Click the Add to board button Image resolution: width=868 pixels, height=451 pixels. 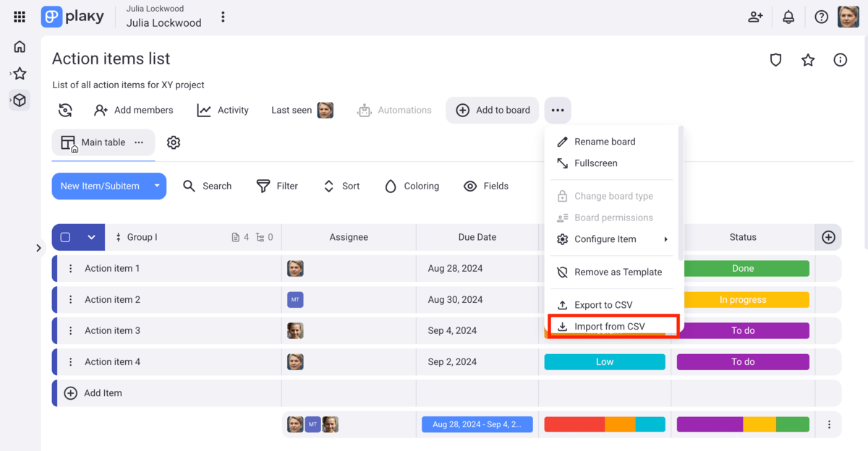pyautogui.click(x=493, y=110)
